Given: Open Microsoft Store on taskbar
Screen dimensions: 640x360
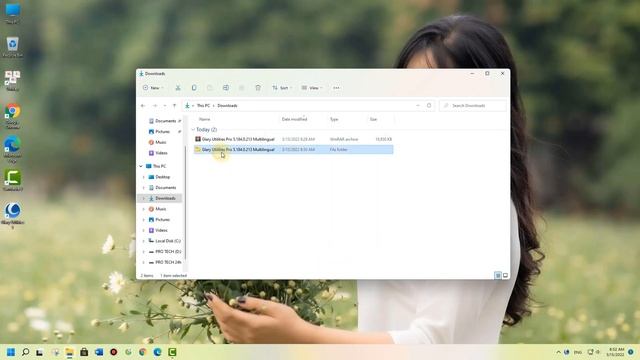Looking at the screenshot, I should click(x=84, y=352).
